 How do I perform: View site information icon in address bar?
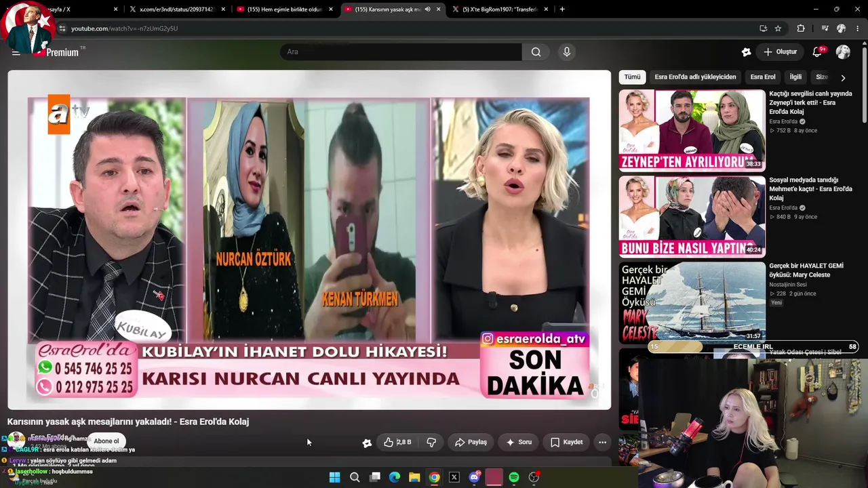coord(62,28)
